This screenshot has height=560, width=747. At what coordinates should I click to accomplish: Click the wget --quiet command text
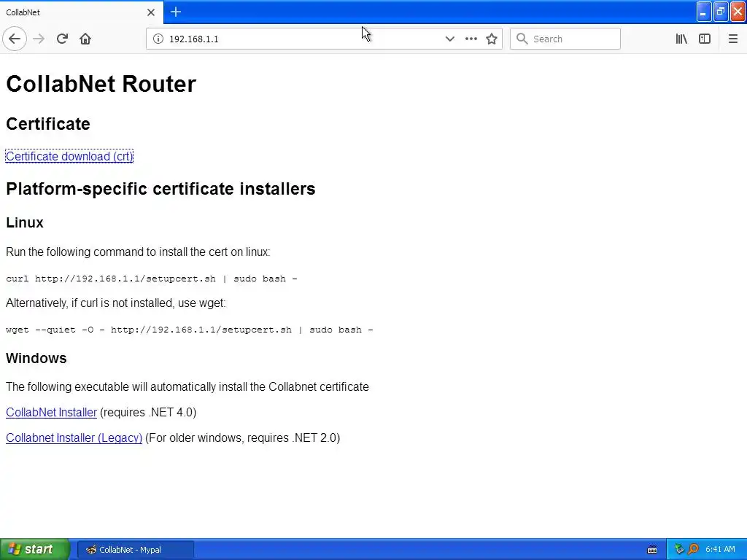[189, 330]
